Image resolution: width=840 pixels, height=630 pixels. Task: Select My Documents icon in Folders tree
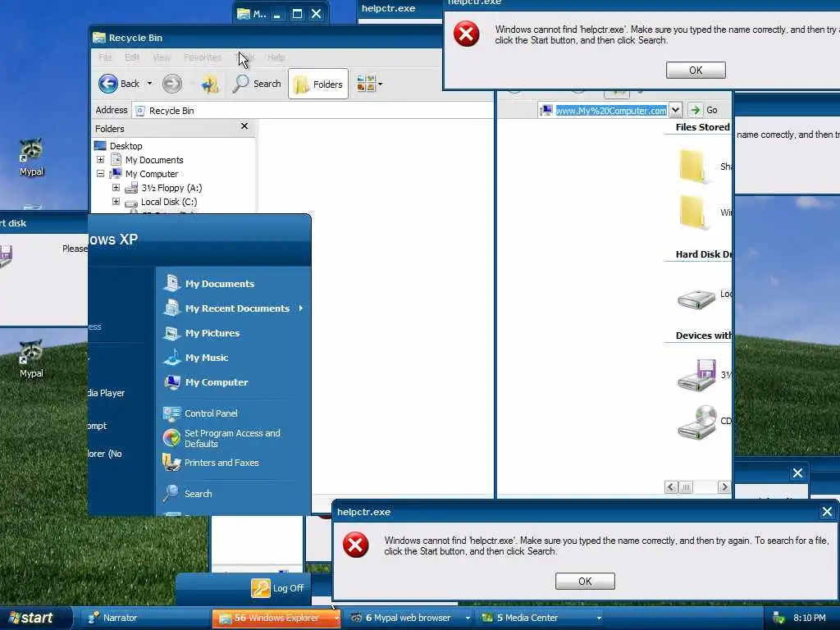116,160
